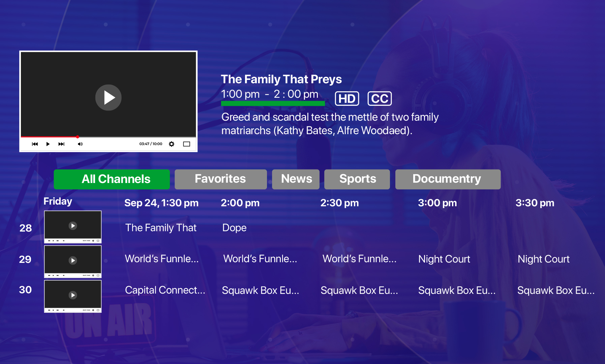The height and width of the screenshot is (364, 605).
Task: Click the Friday day label
Action: pos(58,202)
